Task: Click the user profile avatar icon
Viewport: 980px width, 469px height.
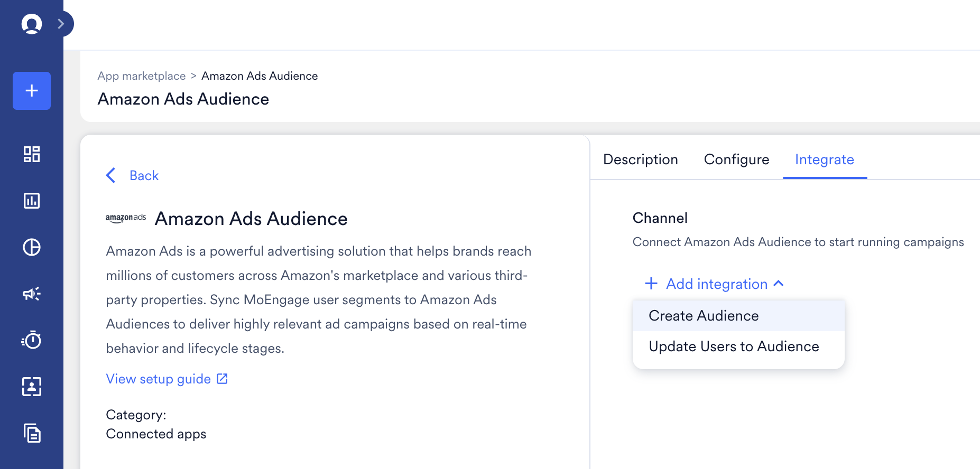Action: click(32, 24)
